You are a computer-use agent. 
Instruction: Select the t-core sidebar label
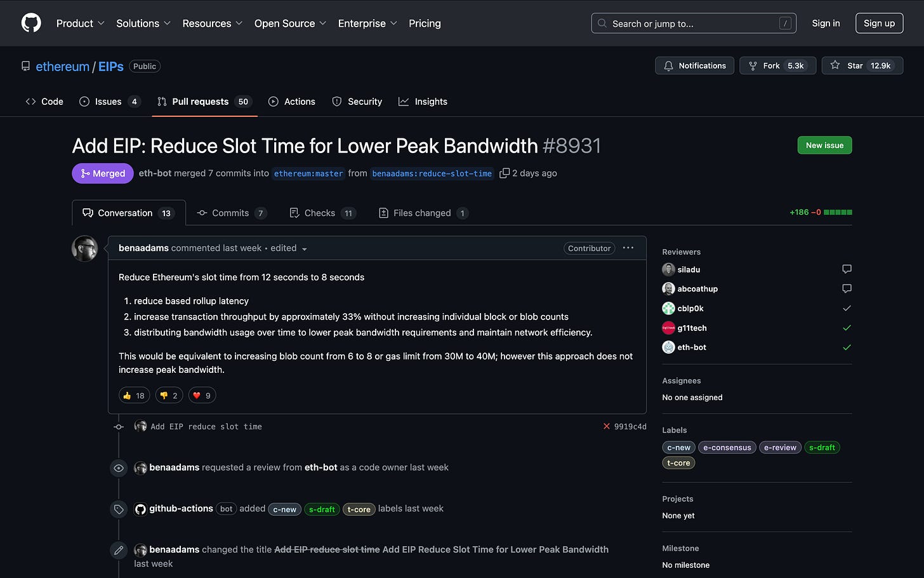coord(678,463)
